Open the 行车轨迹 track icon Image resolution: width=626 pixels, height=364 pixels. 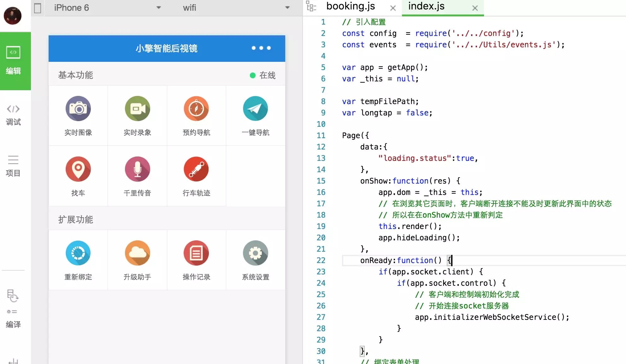(196, 169)
